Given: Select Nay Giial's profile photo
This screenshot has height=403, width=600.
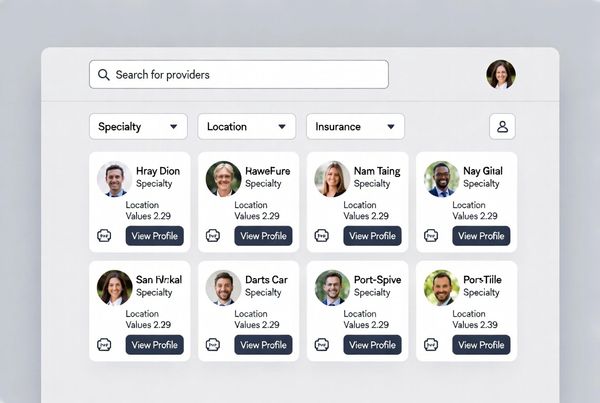Looking at the screenshot, I should coord(441,179).
